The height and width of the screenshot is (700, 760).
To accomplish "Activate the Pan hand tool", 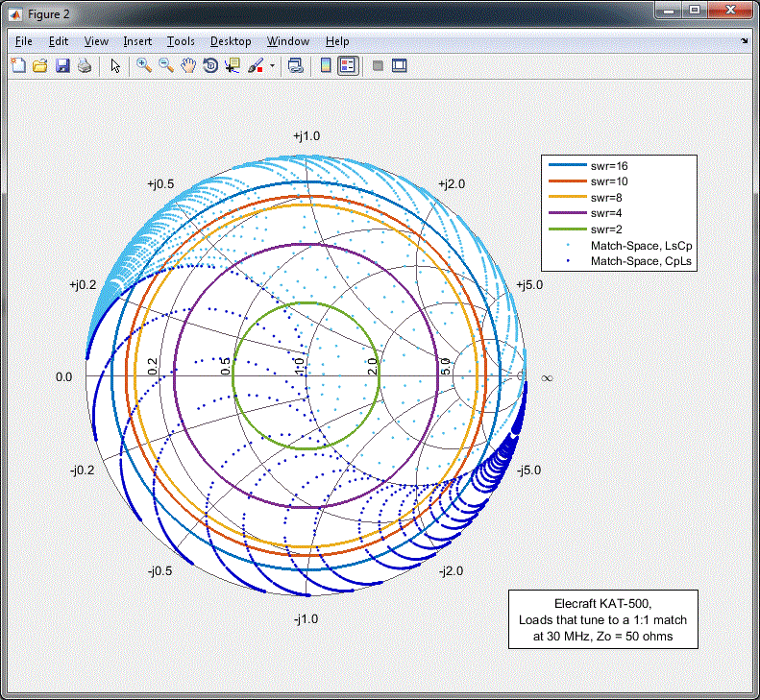I will pos(188,65).
